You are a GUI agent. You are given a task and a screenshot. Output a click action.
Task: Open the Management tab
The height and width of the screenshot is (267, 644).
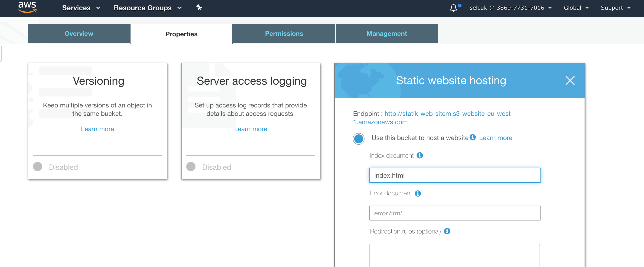387,33
